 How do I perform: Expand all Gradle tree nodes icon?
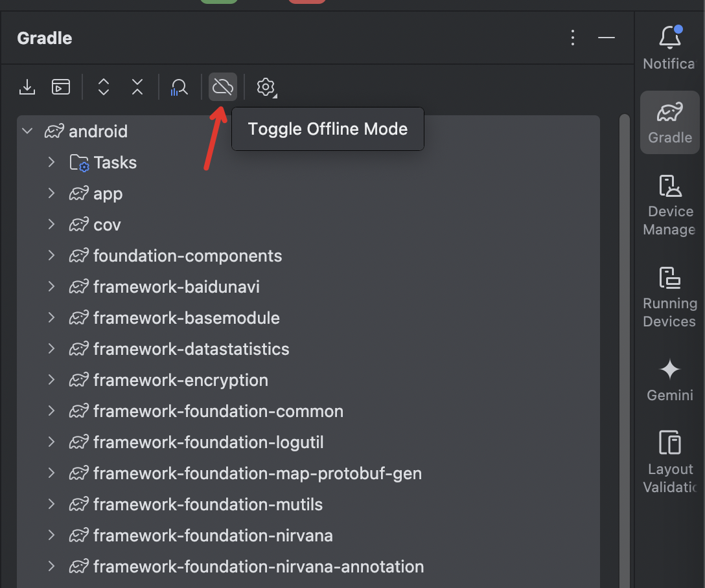(104, 87)
